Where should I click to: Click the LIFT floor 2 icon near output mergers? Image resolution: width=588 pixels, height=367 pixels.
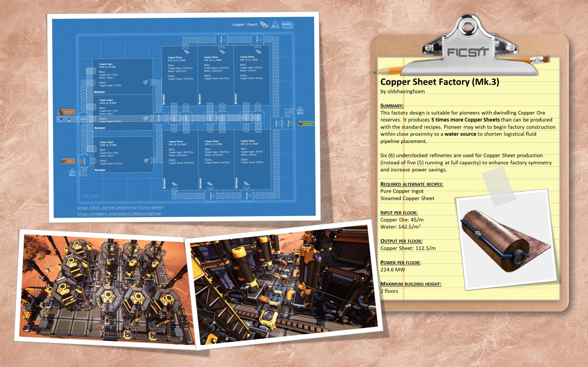[x=300, y=110]
